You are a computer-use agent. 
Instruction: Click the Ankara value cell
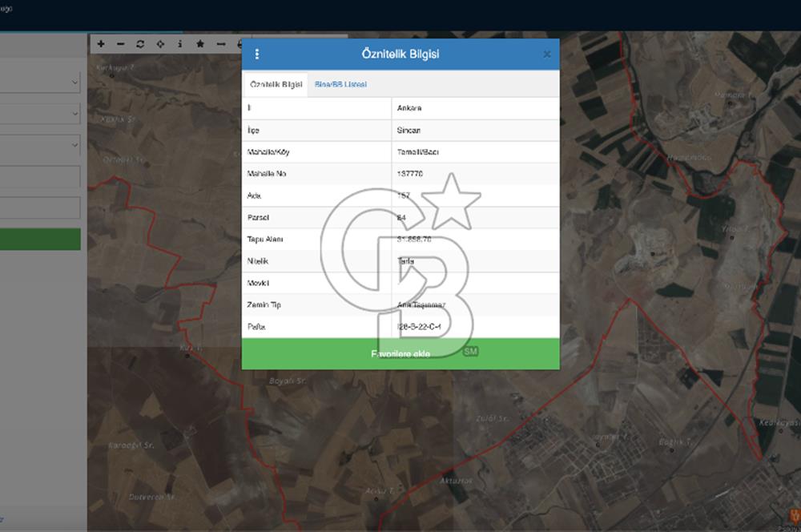pyautogui.click(x=475, y=108)
